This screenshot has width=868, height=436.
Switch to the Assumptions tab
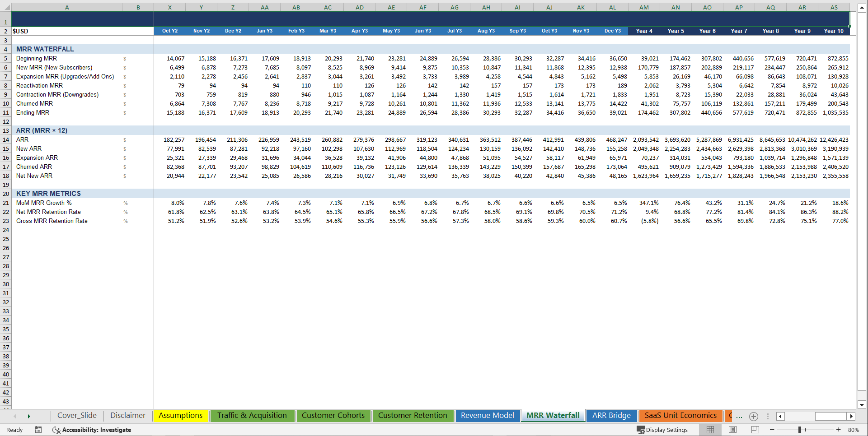(180, 415)
